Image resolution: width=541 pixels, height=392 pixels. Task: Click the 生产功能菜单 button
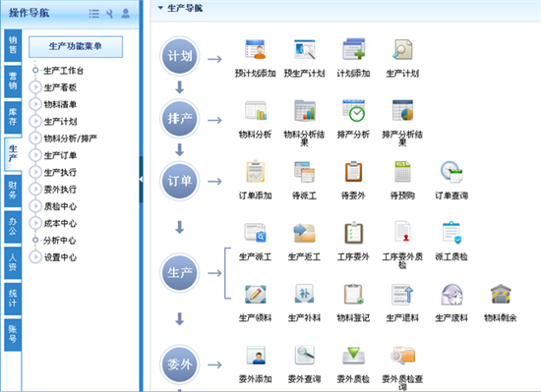coord(76,46)
